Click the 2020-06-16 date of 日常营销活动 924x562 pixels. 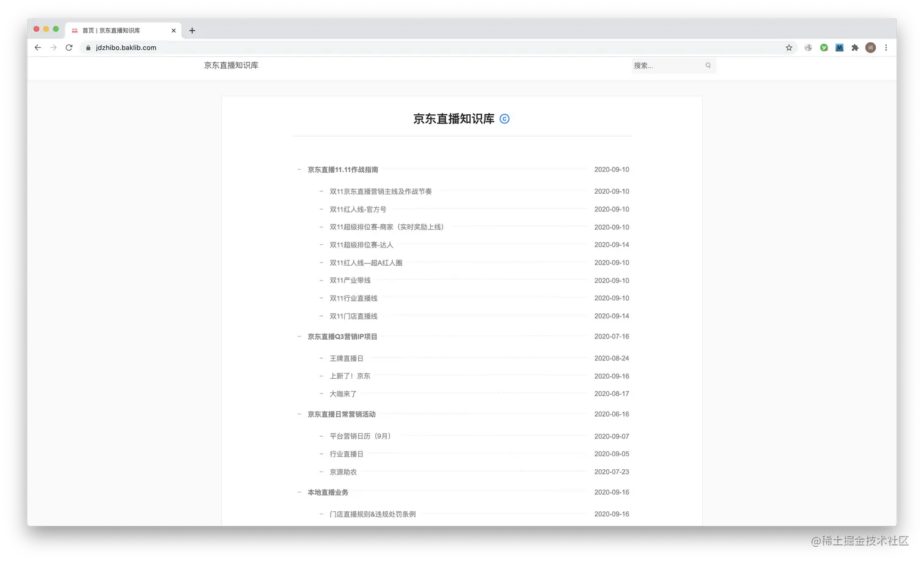click(x=612, y=414)
